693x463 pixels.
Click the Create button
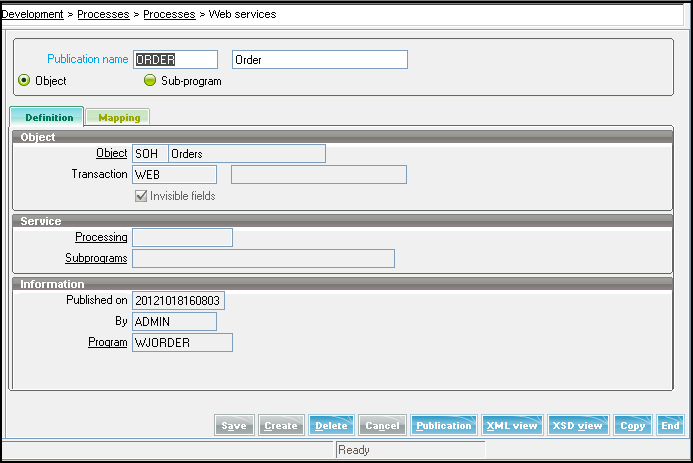[281, 425]
